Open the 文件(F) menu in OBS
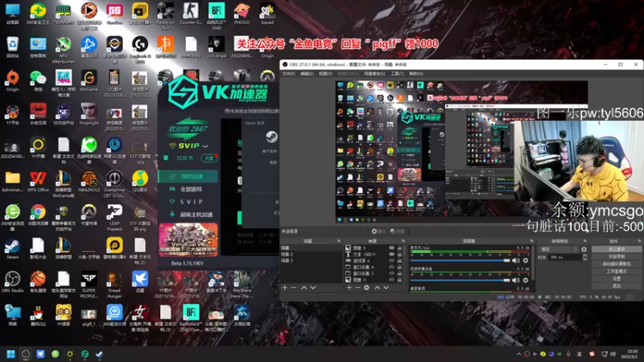Screen dimensions: 644x362 pos(288,74)
